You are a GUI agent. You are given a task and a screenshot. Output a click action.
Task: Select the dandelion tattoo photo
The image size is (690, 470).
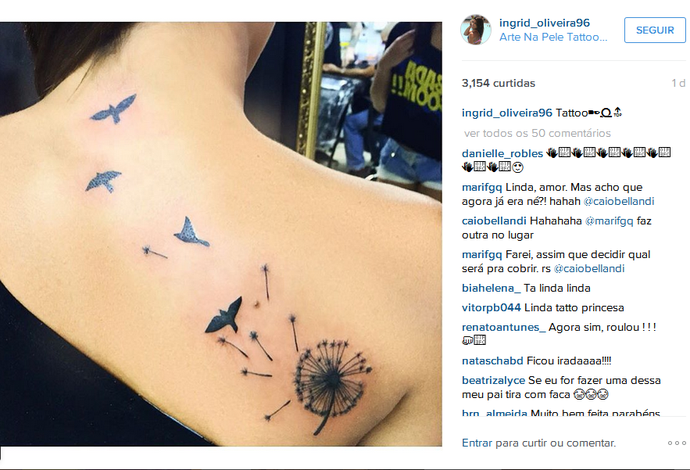221,234
